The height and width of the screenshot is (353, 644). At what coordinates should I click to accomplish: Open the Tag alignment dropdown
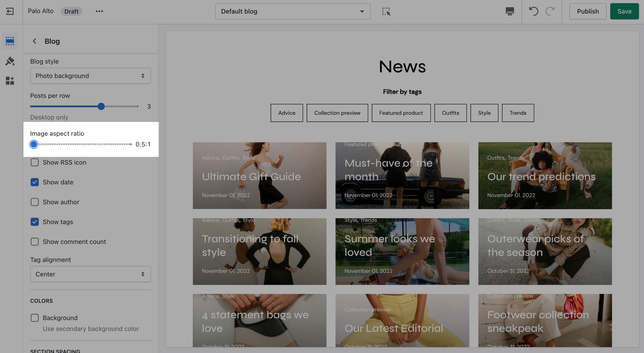[90, 274]
